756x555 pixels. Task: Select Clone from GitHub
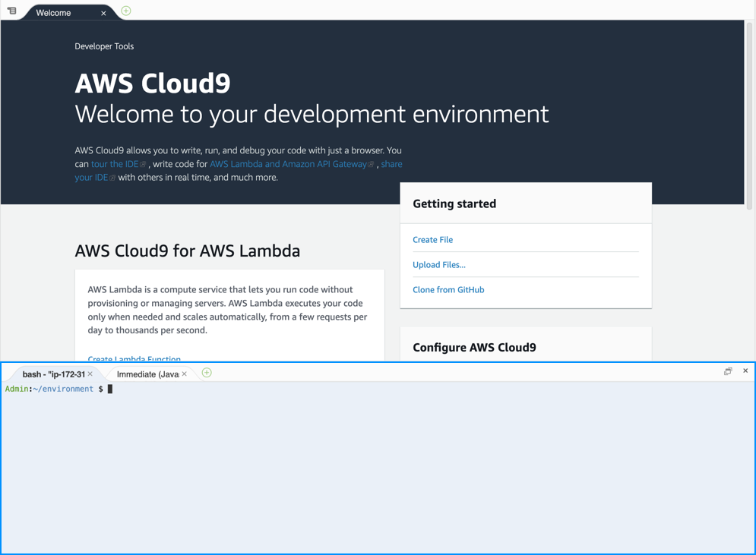[448, 289]
